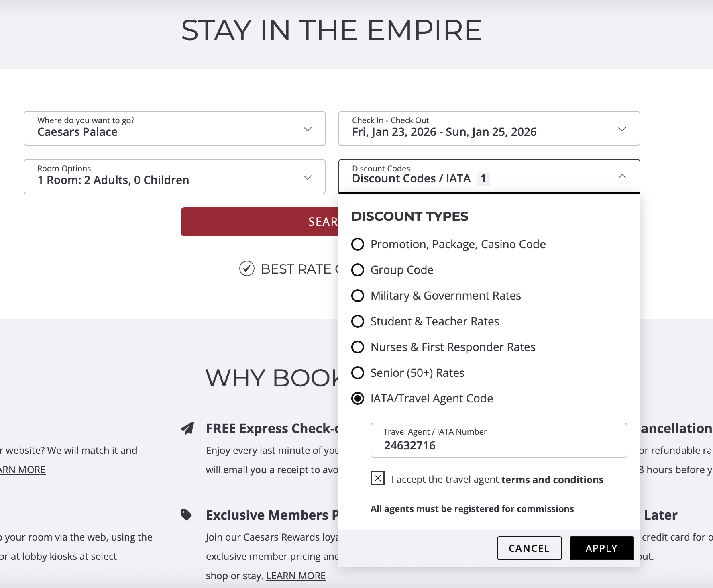Collapse the Discount Codes / IATA panel

622,176
